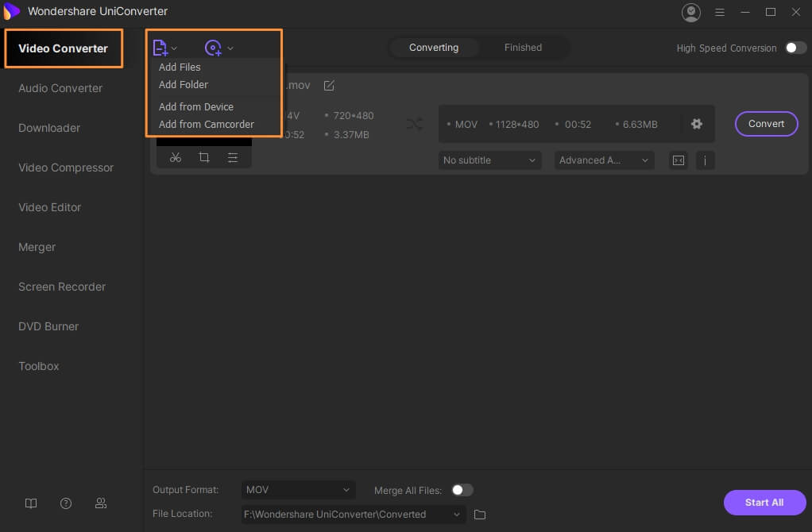Expand the add files dropdown arrow
This screenshot has height=532, width=812.
tap(174, 48)
